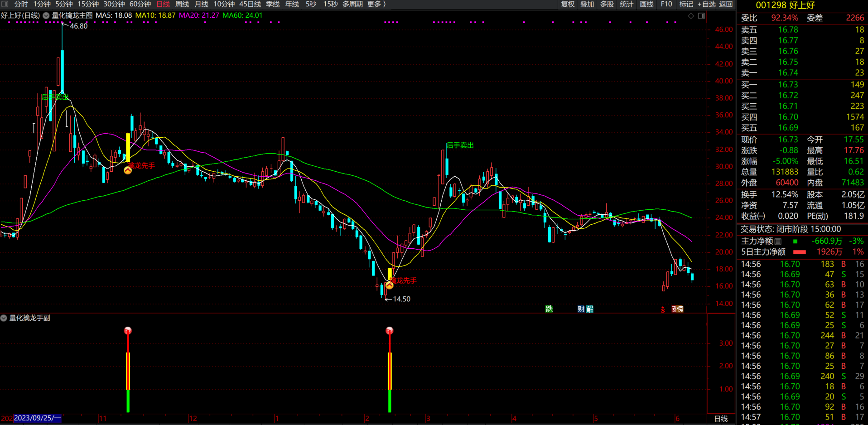Click the 财 financial event marker
Screen dimensions: 868x425
pyautogui.click(x=581, y=309)
